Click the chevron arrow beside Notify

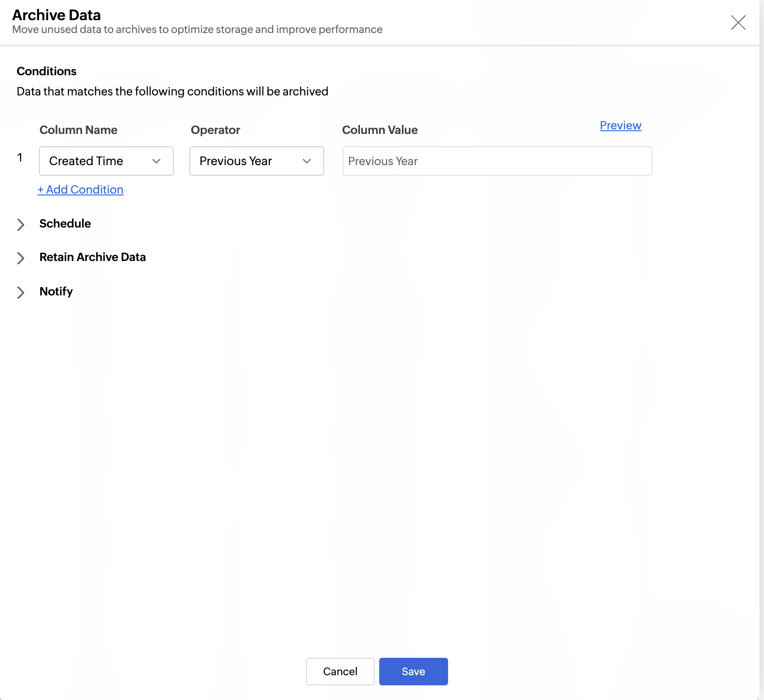[x=21, y=292]
